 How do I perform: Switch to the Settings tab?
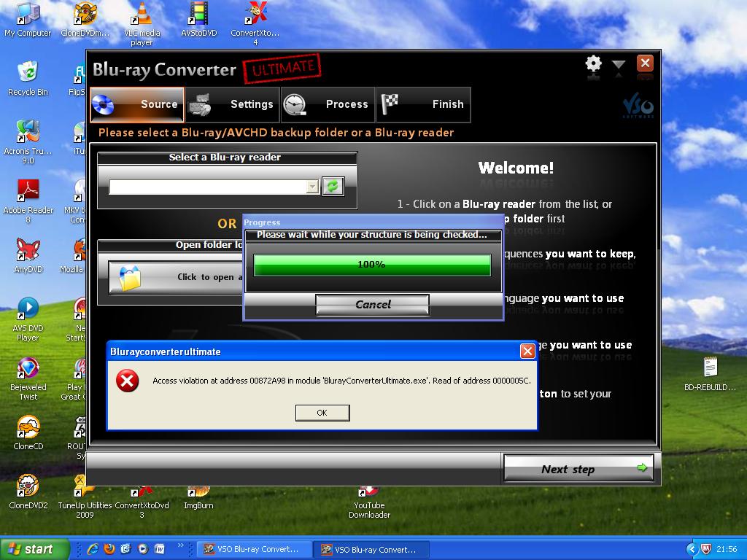point(232,104)
